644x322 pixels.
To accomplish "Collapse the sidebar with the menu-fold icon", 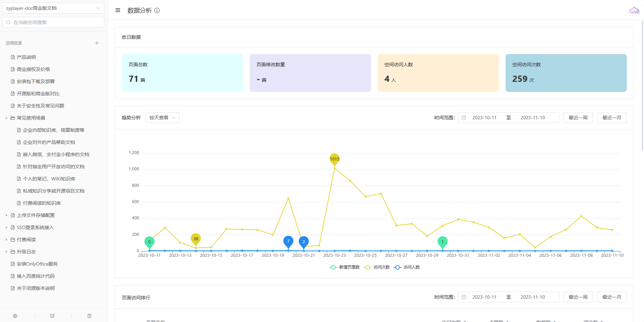I will tap(118, 10).
